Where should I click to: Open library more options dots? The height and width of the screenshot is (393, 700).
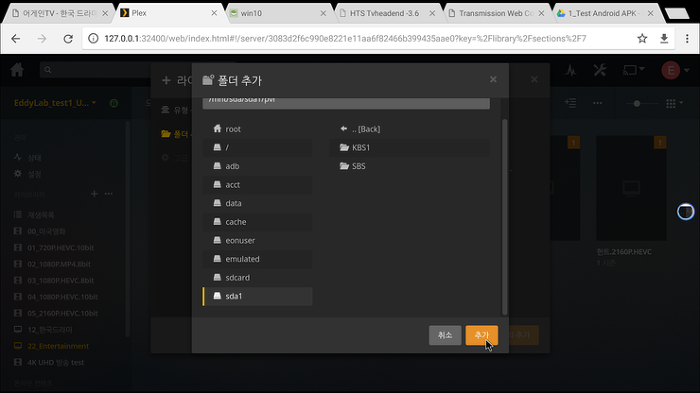tap(108, 194)
